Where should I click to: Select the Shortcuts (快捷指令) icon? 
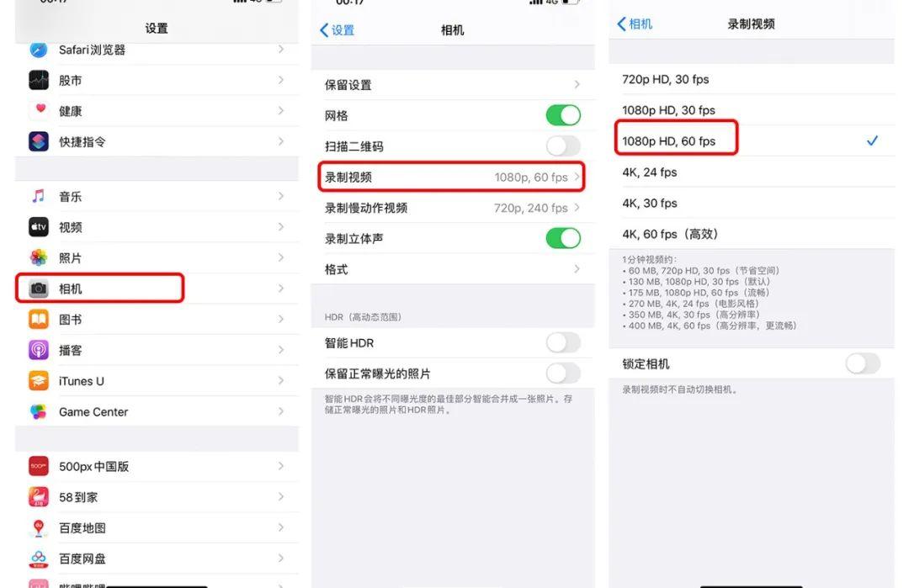39,141
